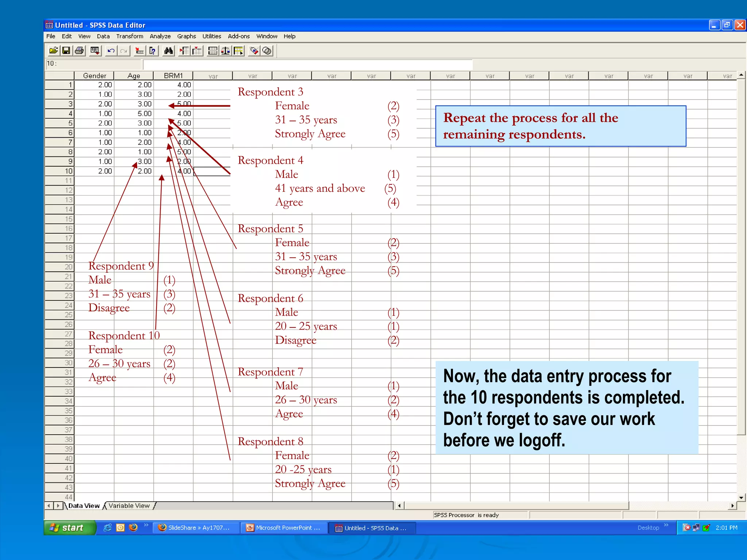Click the Weight Cases scales icon
Image resolution: width=747 pixels, height=560 pixels.
[x=225, y=51]
